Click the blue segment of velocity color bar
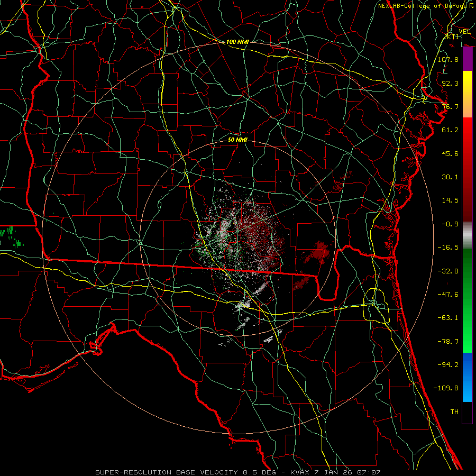 pos(467,377)
